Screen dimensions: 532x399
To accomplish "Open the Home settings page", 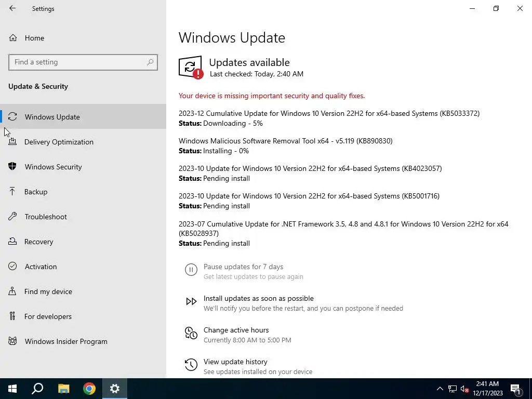I will coord(83,38).
